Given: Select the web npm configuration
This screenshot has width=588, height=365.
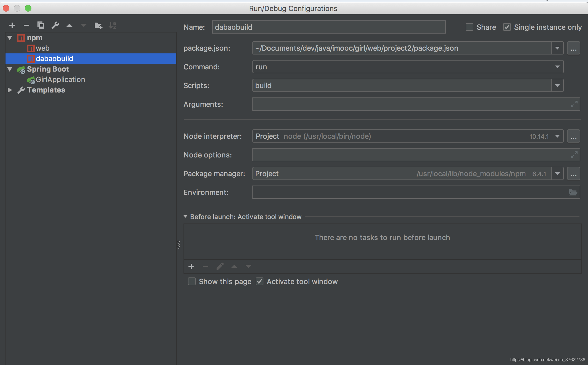Looking at the screenshot, I should coord(42,48).
